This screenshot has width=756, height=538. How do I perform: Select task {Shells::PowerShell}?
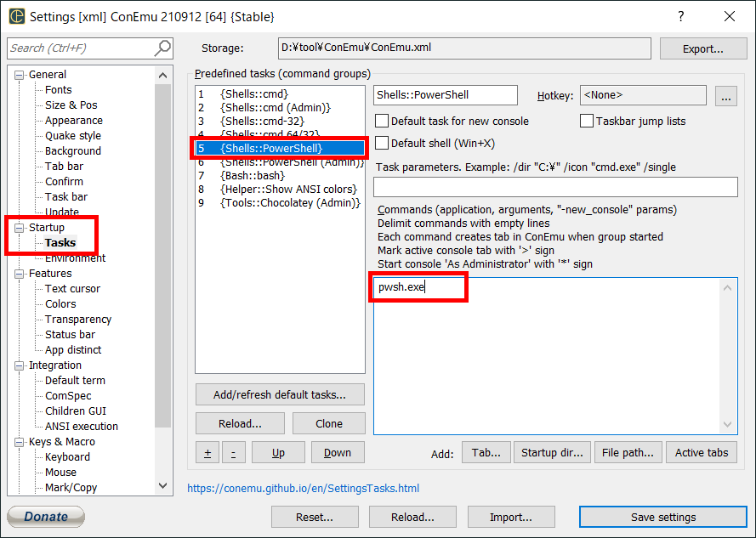pos(280,148)
